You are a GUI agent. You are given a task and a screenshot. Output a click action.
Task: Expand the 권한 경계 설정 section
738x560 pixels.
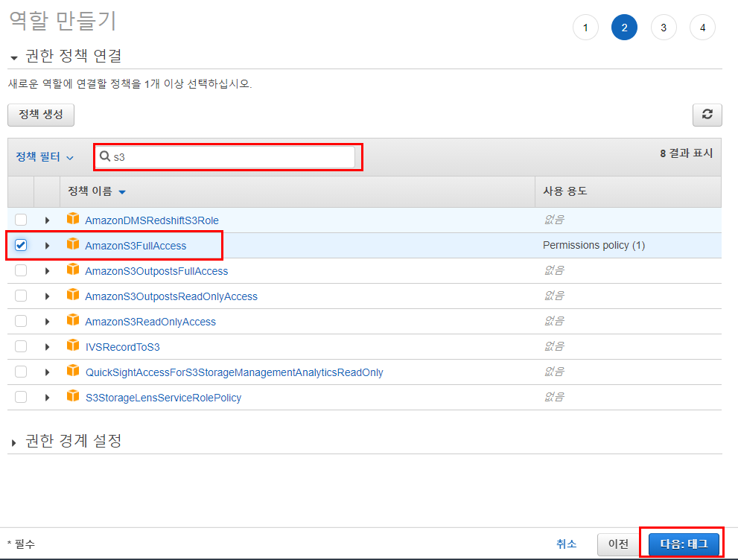click(x=13, y=443)
